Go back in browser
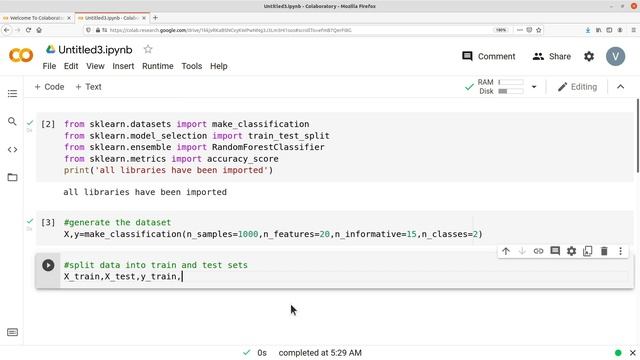The width and height of the screenshot is (640, 360). pyautogui.click(x=7, y=30)
